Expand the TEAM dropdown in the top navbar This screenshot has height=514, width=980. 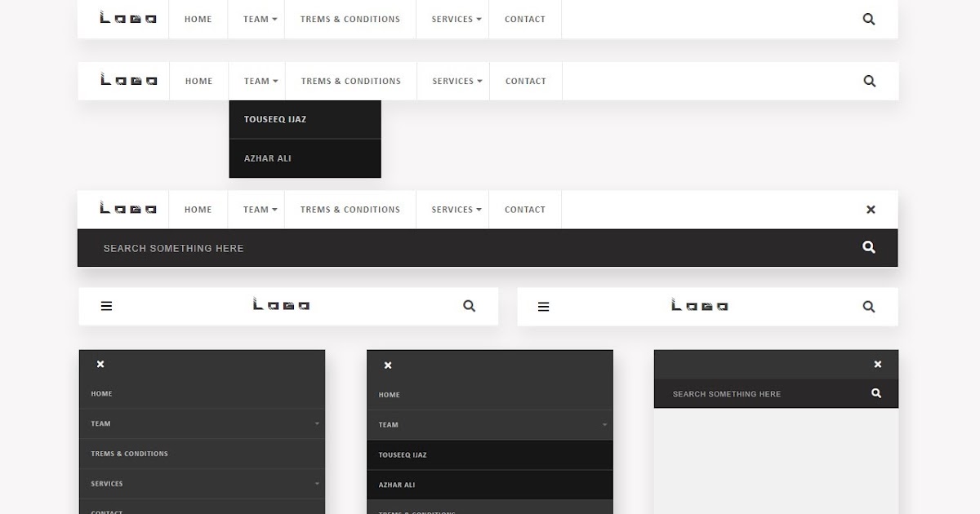(258, 19)
